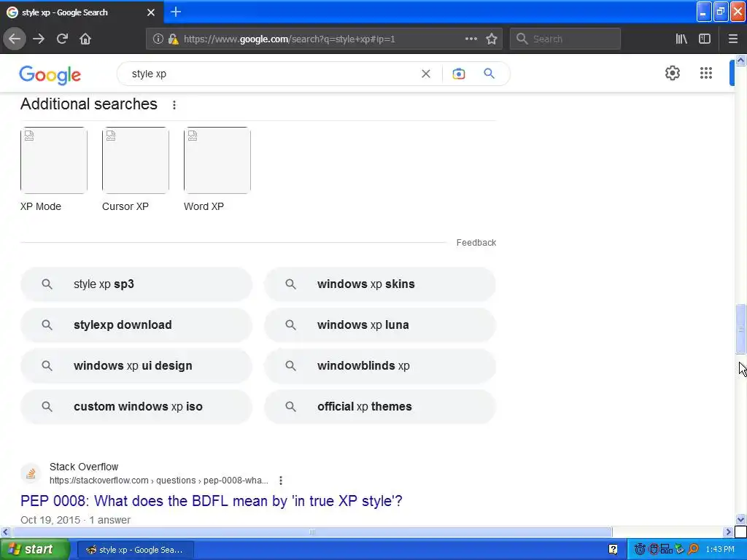Click the taskbar clock showing 1:43 PM

tap(720, 549)
